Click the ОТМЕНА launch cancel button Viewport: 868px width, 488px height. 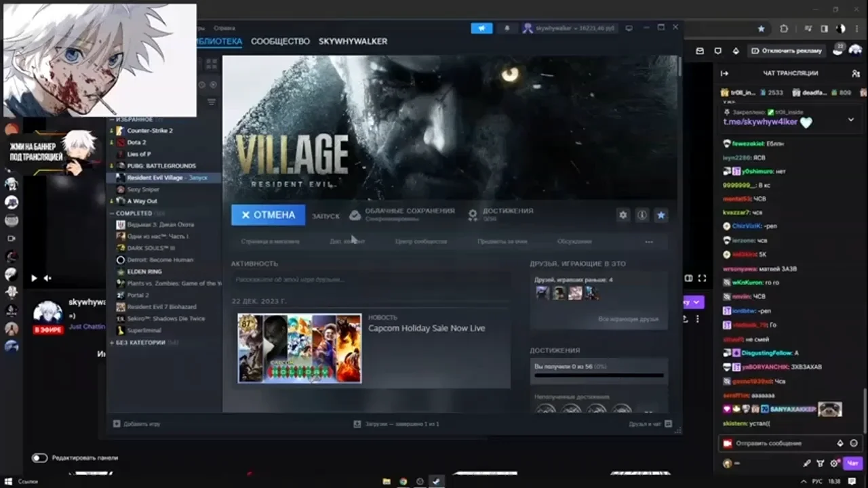268,215
